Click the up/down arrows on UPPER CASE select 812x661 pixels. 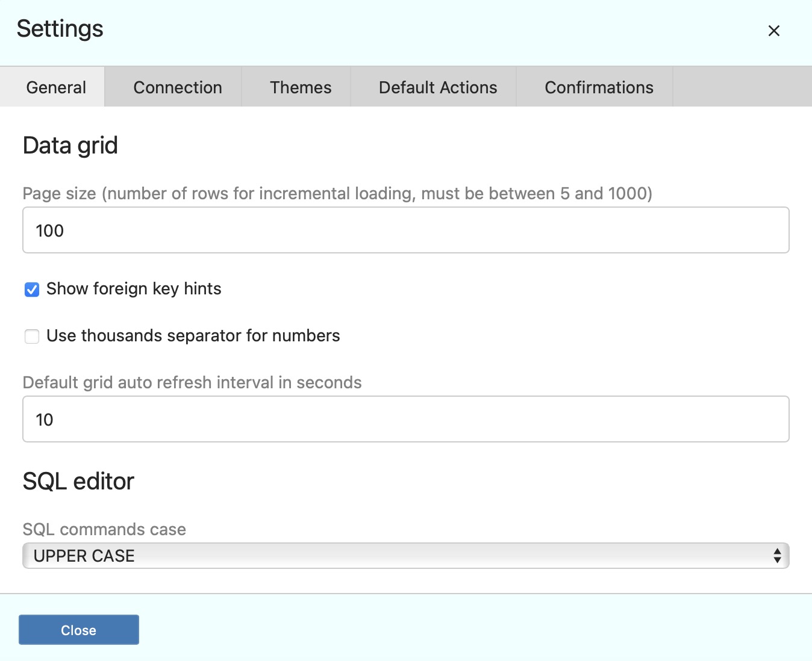(777, 556)
